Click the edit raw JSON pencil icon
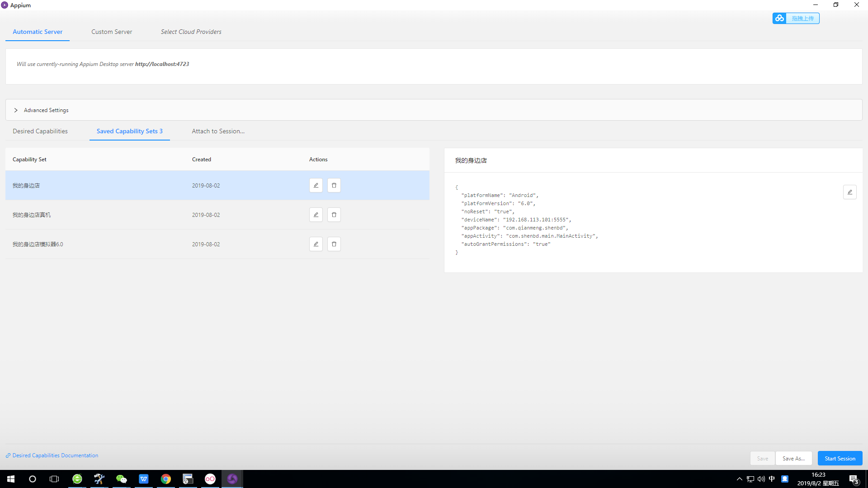 [849, 192]
